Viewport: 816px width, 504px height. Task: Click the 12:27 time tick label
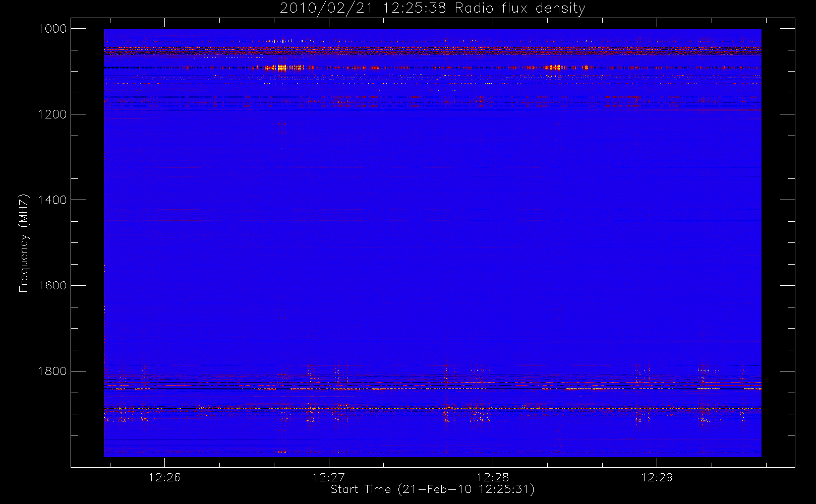[329, 477]
